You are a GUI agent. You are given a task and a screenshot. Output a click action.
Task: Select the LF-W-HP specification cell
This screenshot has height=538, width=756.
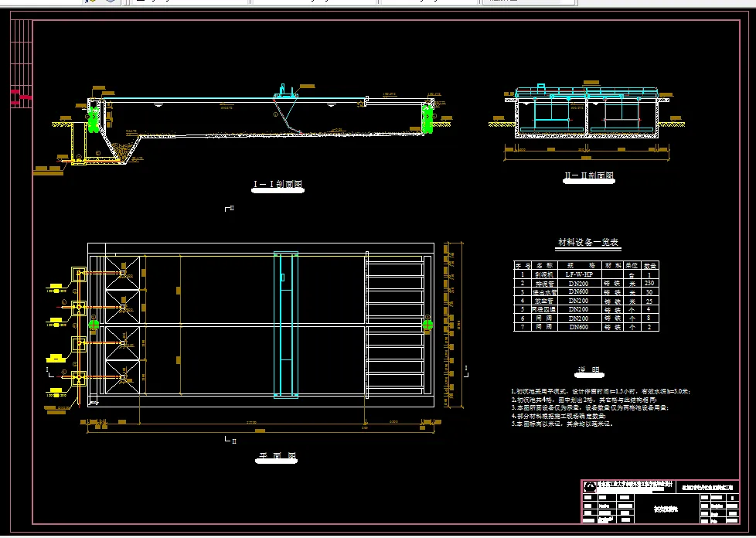[578, 274]
